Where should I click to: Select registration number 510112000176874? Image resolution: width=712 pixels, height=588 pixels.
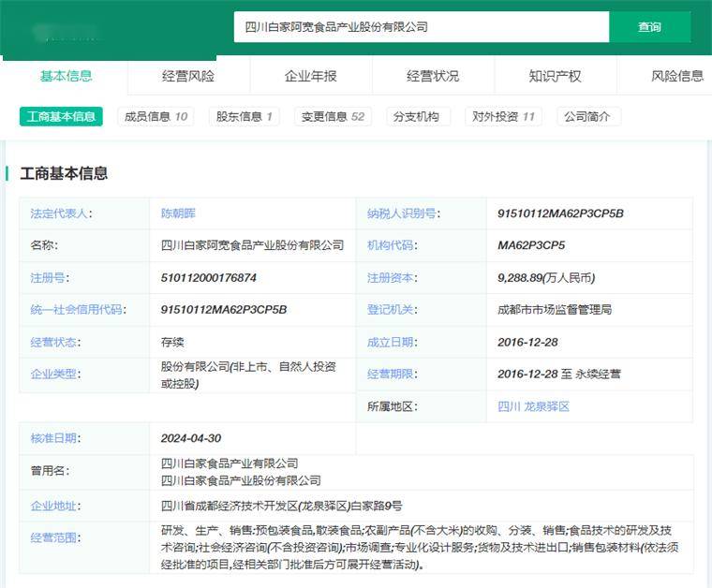pyautogui.click(x=208, y=278)
